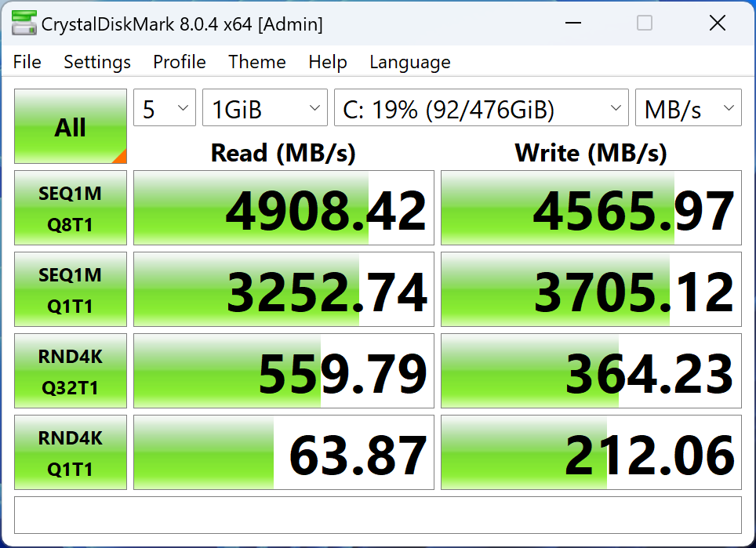
Task: Minimize the CrystalDiskMark window
Action: 572,23
